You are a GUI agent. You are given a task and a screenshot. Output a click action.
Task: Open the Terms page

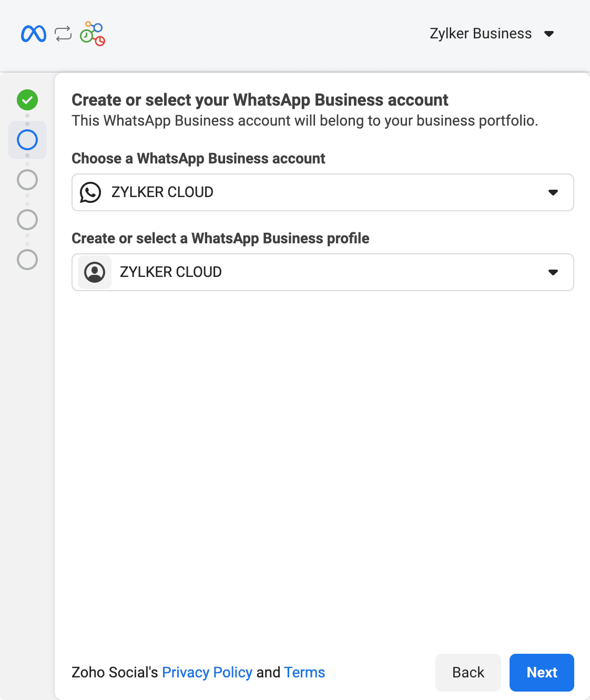304,672
